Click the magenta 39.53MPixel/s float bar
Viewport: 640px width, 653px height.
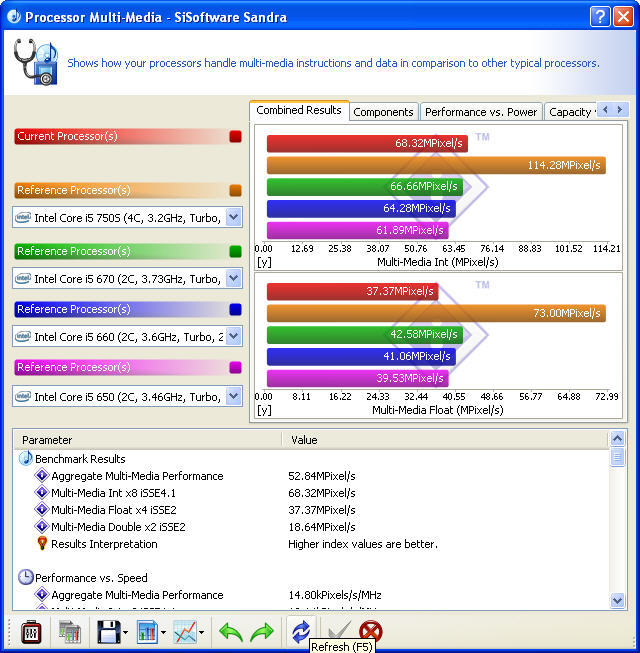pos(358,378)
